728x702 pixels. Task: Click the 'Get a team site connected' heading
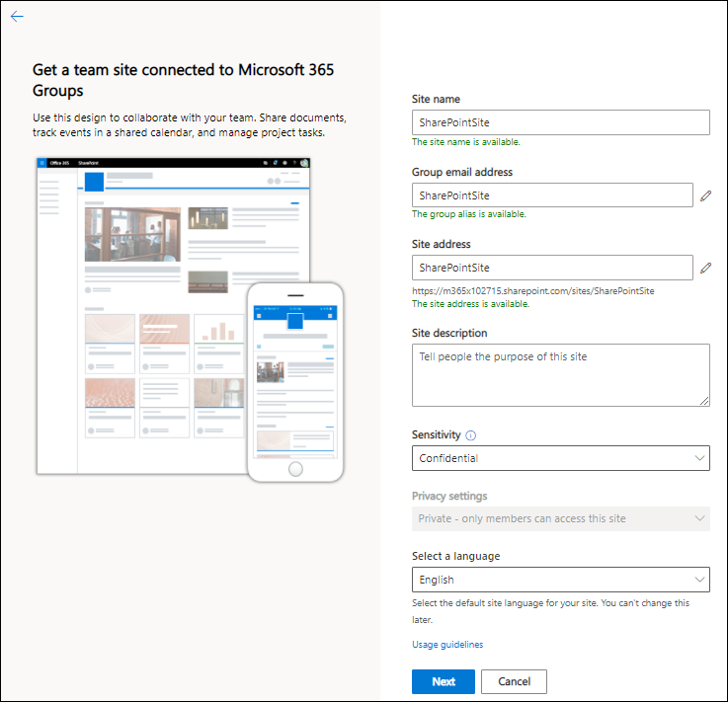[x=183, y=80]
